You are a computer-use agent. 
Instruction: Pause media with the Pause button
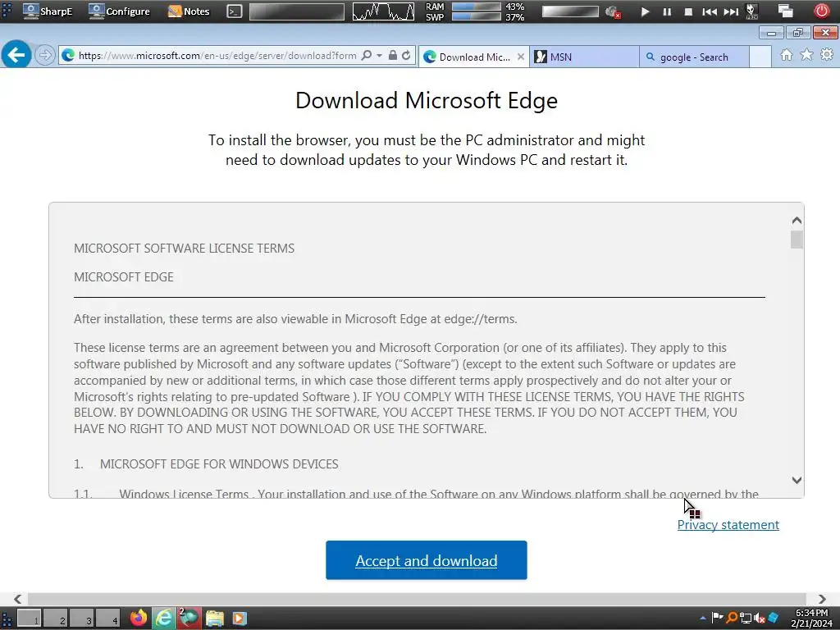point(667,11)
